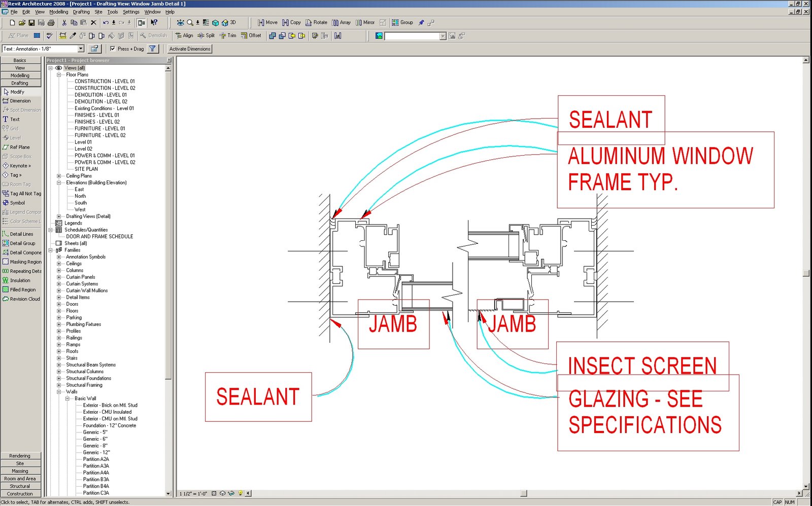Open the Text type selector dropdown
The width and height of the screenshot is (812, 506).
(x=81, y=49)
